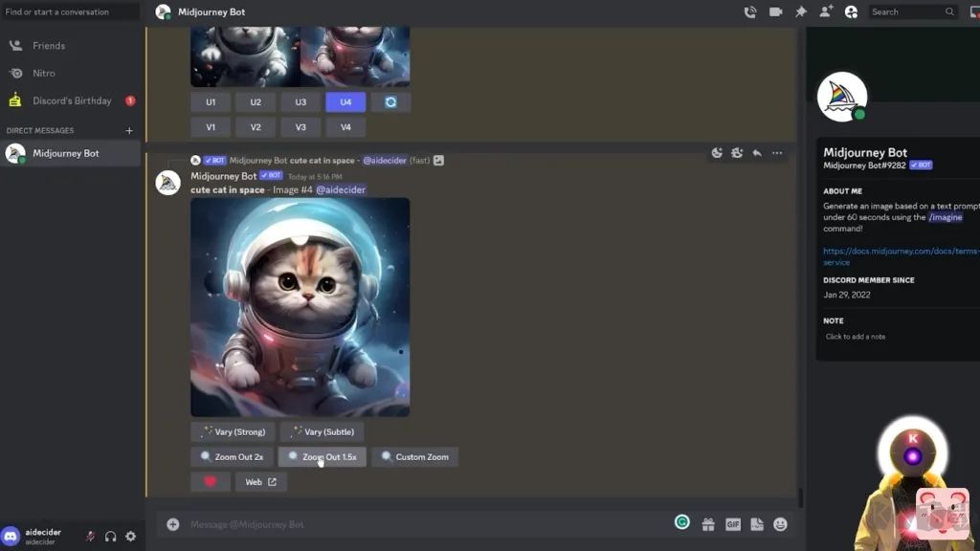Click the Zoom Out 1.5x button
This screenshot has width=980, height=551.
[322, 457]
